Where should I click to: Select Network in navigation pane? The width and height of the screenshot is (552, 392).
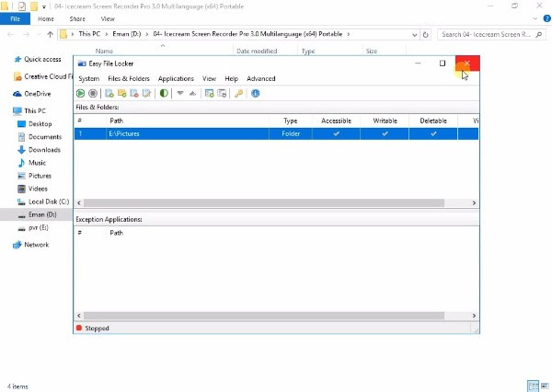(x=31, y=245)
